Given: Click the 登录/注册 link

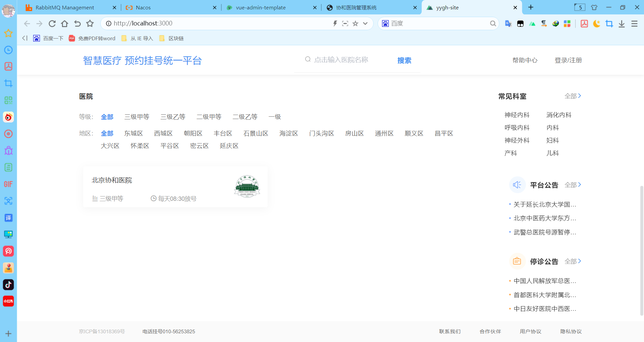Looking at the screenshot, I should [568, 60].
